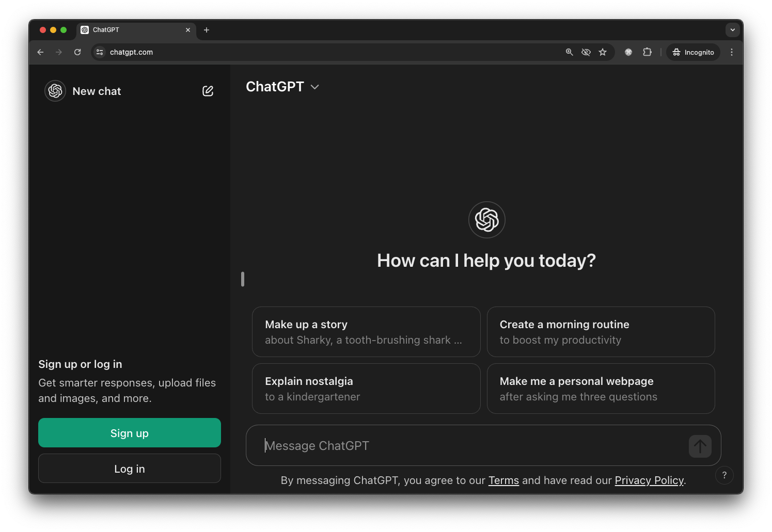Click the send message arrow button

(700, 446)
